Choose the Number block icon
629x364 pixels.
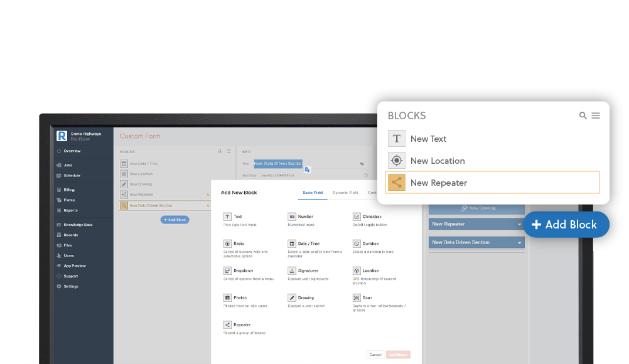point(292,217)
